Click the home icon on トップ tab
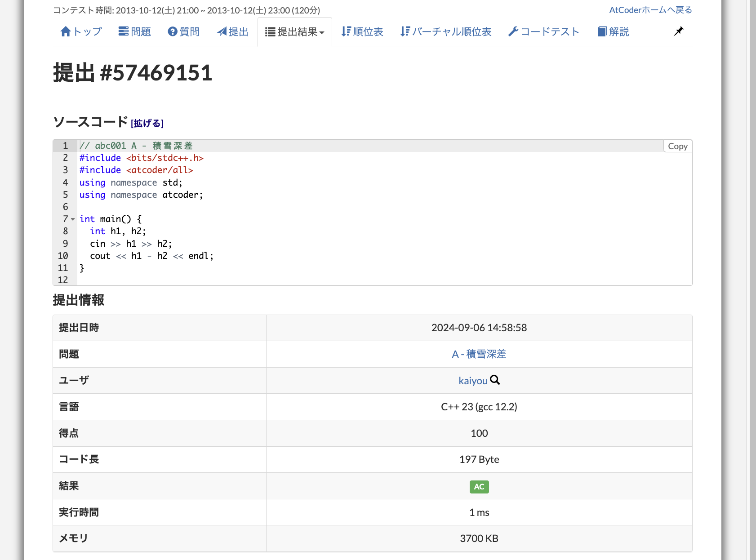Viewport: 756px width, 560px height. click(66, 31)
